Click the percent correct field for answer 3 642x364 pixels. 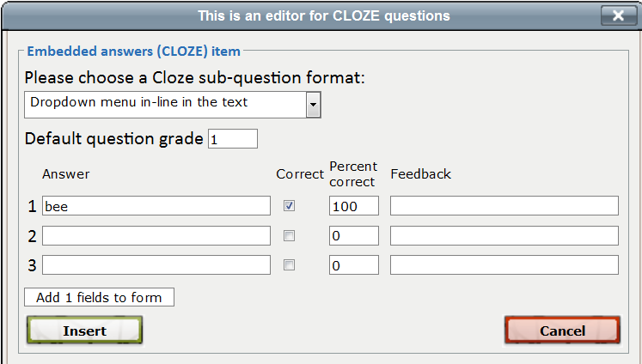[353, 265]
